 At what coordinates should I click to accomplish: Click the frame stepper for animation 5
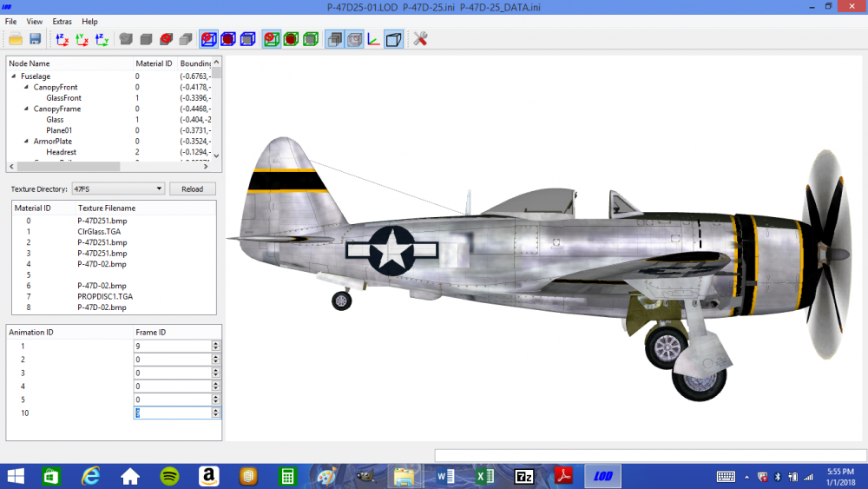coord(216,400)
